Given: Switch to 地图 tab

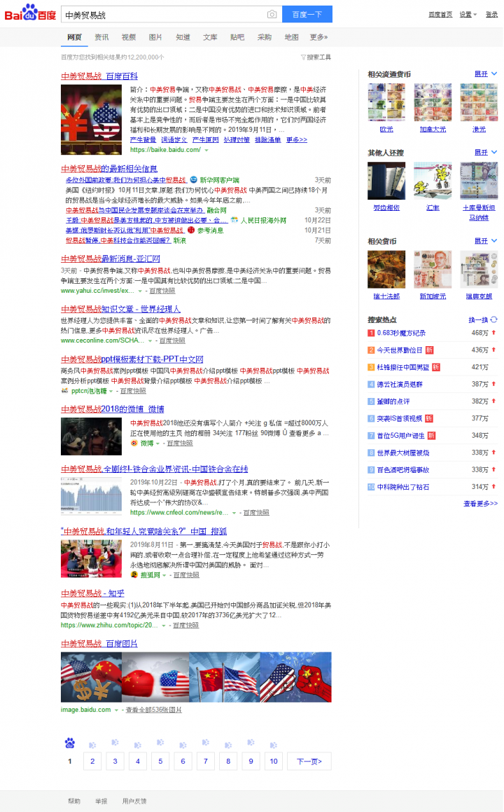Looking at the screenshot, I should tap(291, 37).
